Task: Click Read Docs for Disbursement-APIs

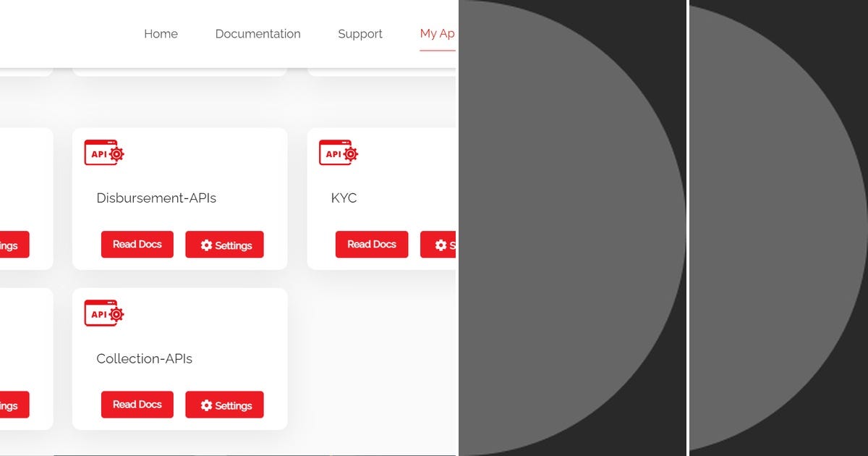Action: tap(137, 245)
